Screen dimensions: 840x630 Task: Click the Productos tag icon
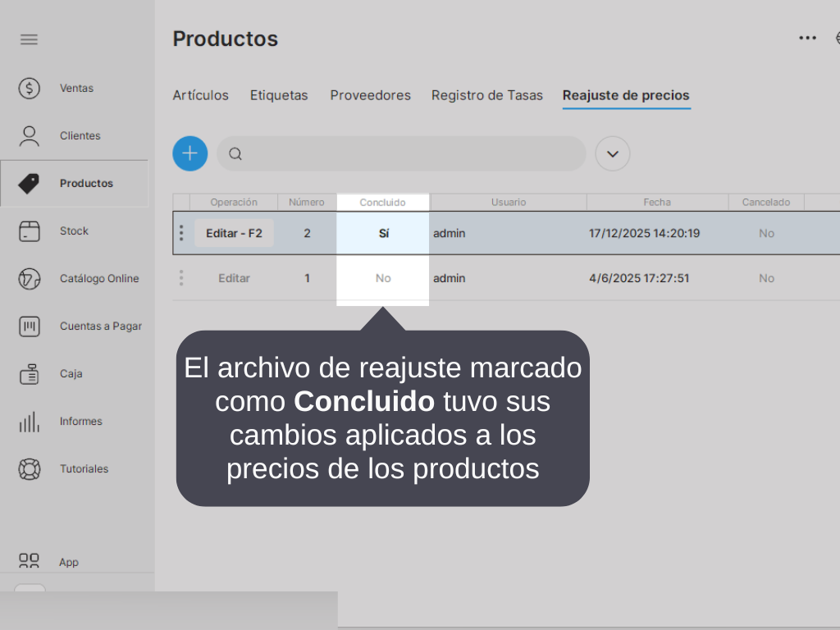[29, 183]
